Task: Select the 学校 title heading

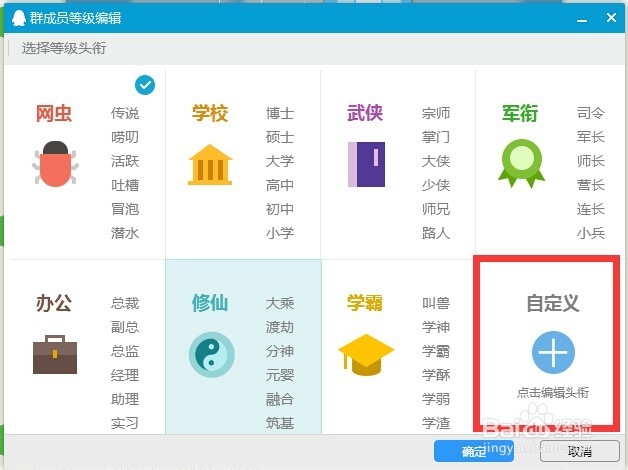Action: (210, 113)
